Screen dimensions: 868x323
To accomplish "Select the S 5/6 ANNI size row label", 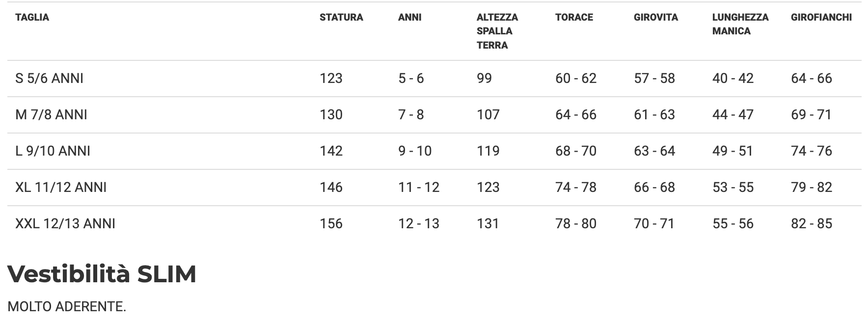I will (x=50, y=79).
